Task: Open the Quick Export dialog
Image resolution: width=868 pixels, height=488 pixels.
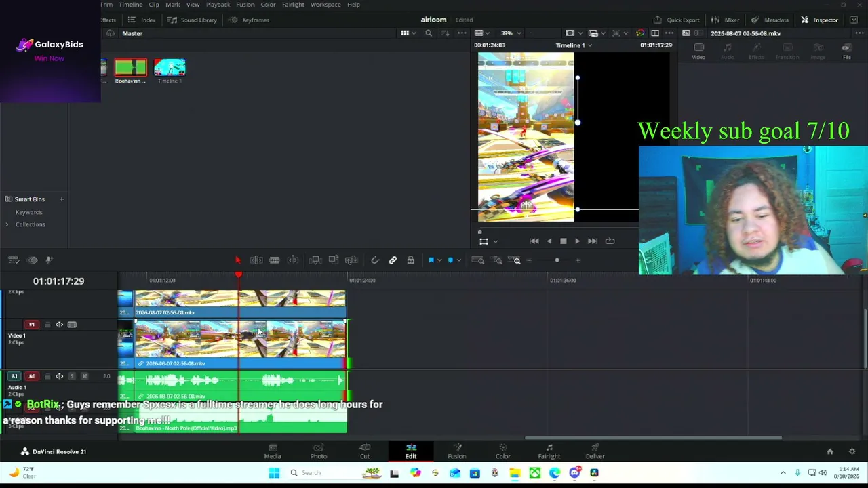Action: point(676,20)
